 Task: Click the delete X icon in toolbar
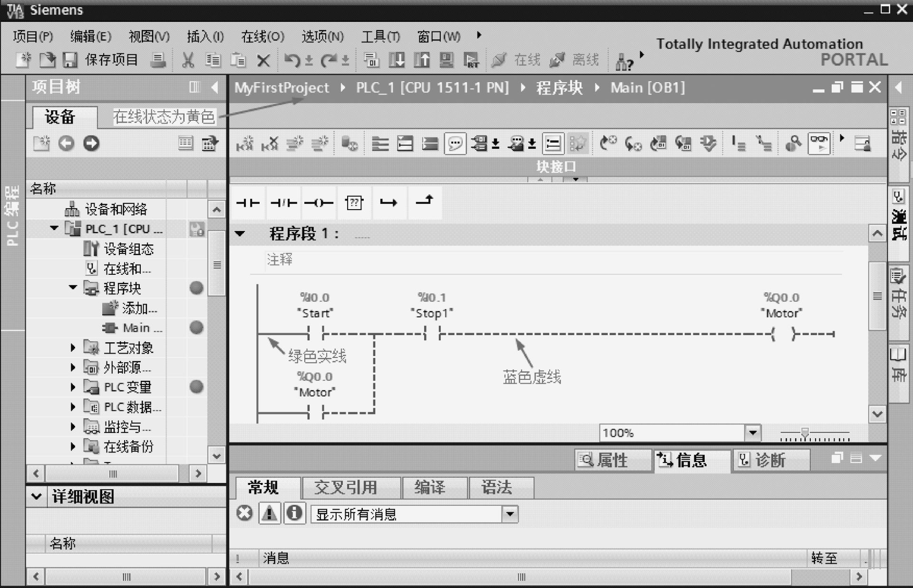[x=263, y=60]
